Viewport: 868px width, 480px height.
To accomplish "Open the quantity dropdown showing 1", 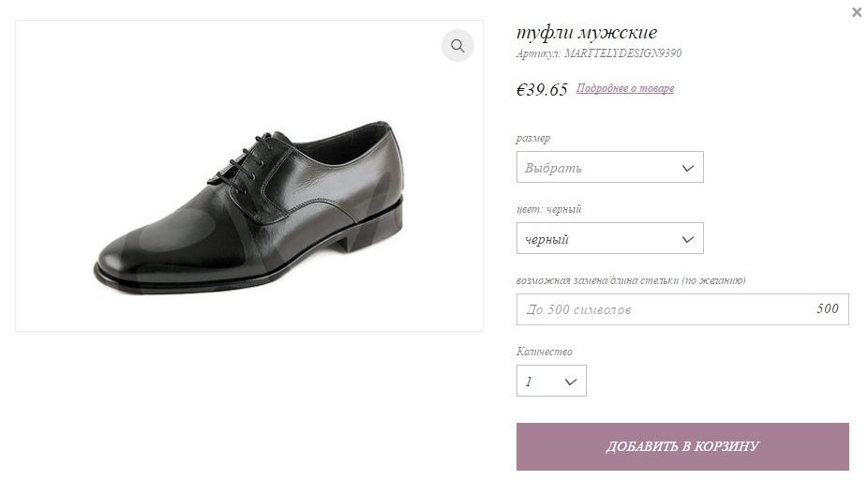I will [551, 381].
